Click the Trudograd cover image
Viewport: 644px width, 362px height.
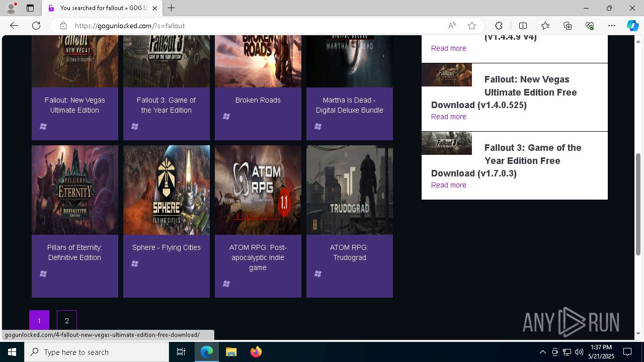(350, 190)
